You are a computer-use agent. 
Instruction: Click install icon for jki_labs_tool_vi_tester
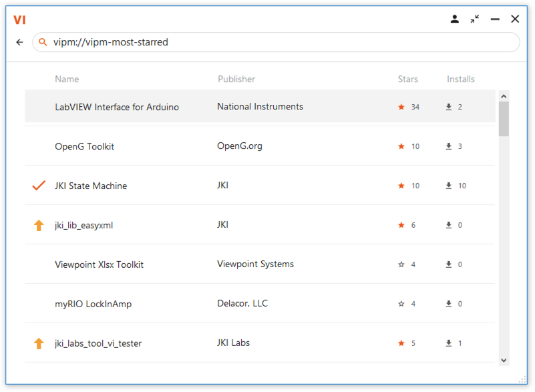pyautogui.click(x=449, y=343)
